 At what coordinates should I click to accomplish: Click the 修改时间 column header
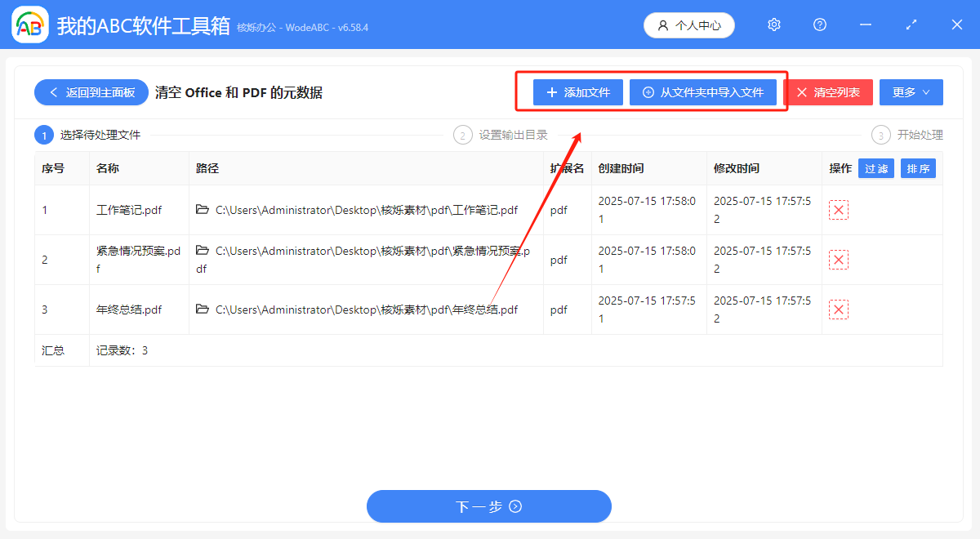point(737,168)
